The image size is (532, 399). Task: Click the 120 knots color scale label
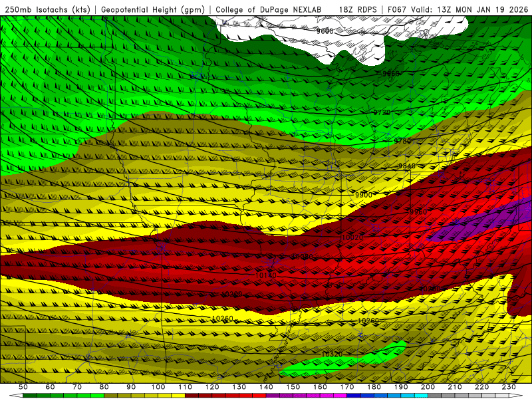(212, 387)
